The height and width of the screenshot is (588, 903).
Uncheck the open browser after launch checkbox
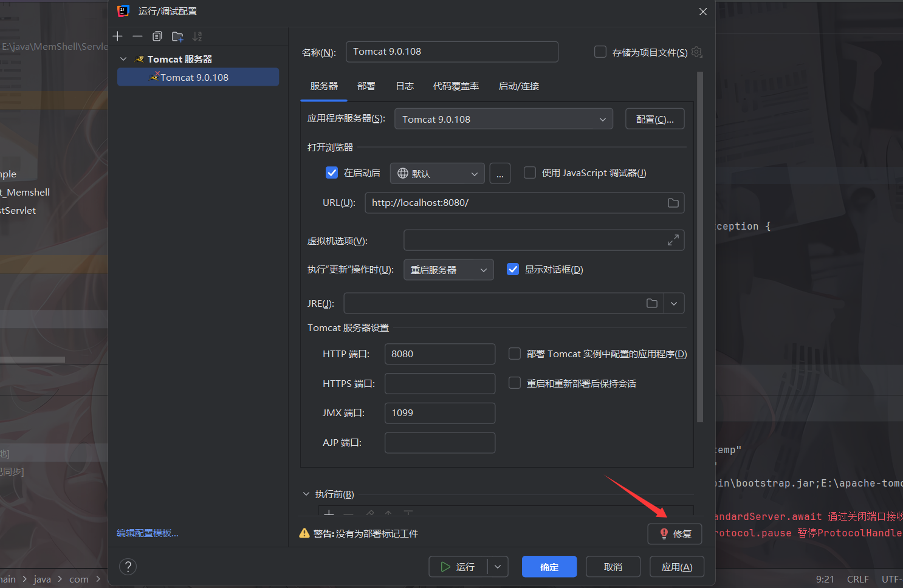332,173
